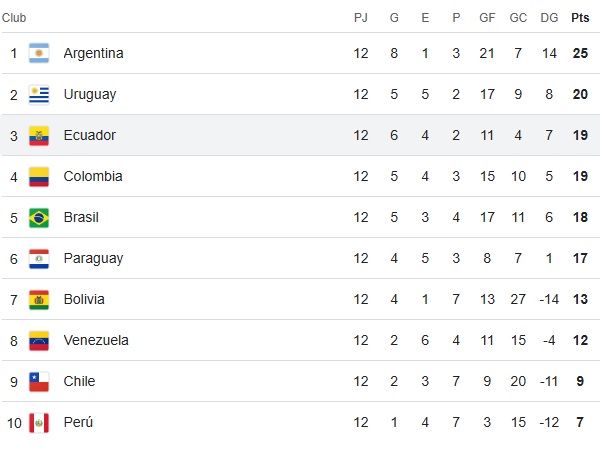Viewport: 600px width, 450px height.
Task: Click the PJ column header
Action: [361, 17]
